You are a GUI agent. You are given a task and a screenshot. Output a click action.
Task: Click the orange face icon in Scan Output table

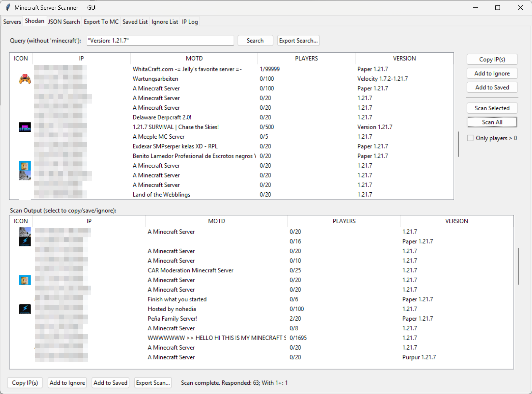25,280
